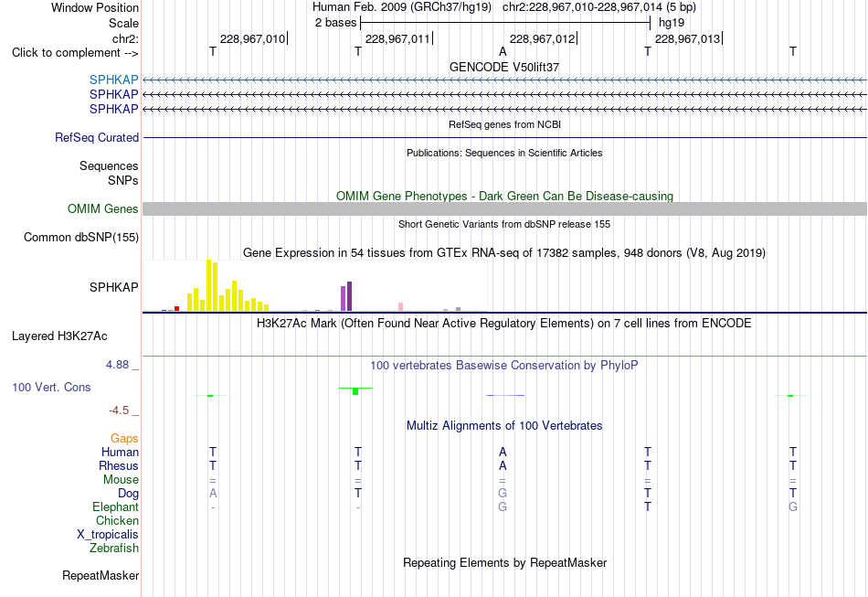This screenshot has height=597, width=868.
Task: Open Multiz Alignments of 100 Vertebrates title
Action: click(504, 426)
